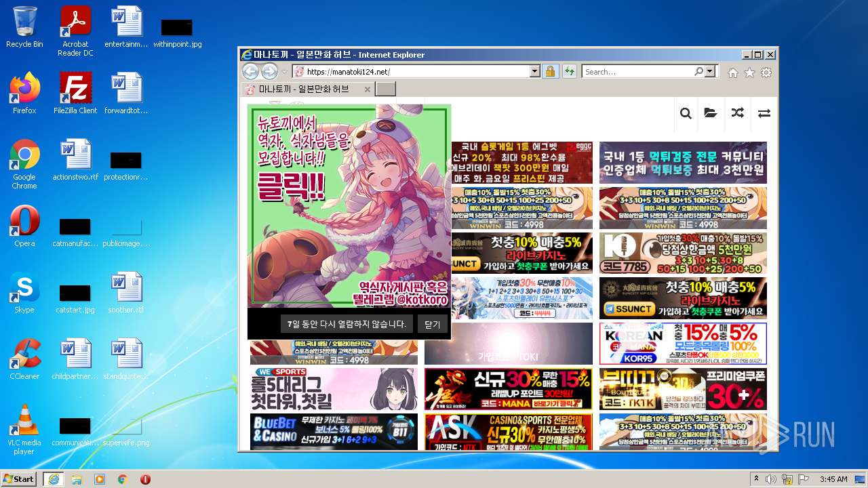Expand the search provider dropdown arrow

[x=710, y=71]
